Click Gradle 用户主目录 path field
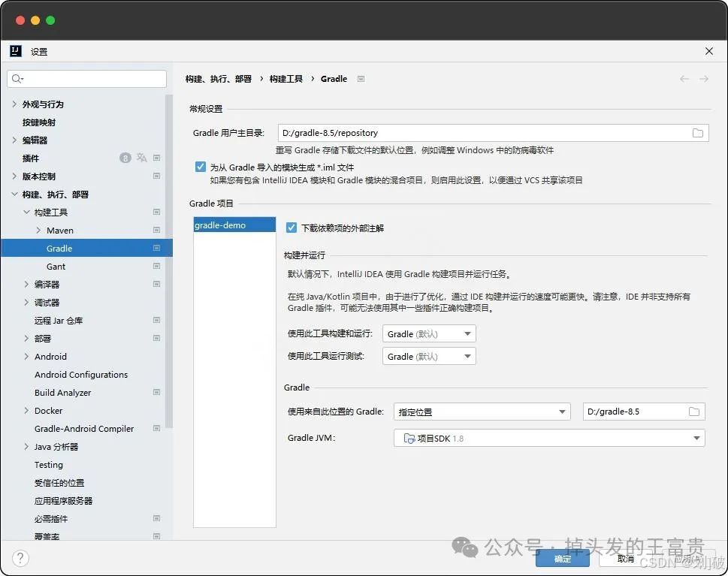This screenshot has height=576, width=728. pos(493,133)
